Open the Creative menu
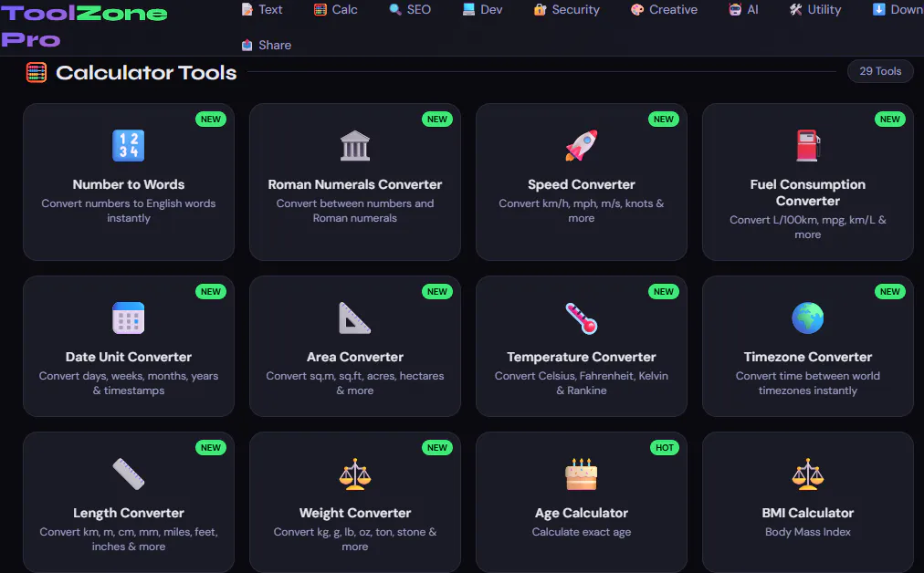924x573 pixels. click(664, 9)
